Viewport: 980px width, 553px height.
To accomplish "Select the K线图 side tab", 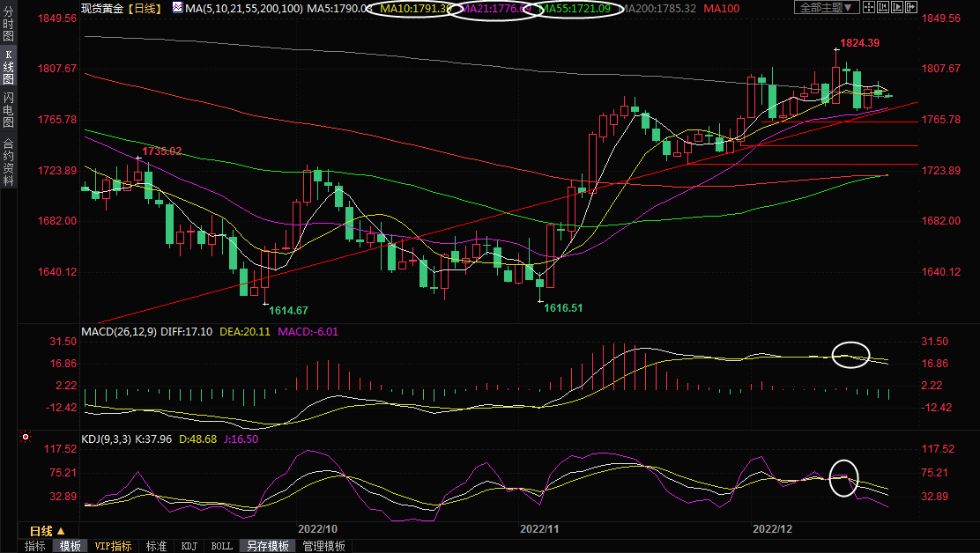I will coord(8,67).
